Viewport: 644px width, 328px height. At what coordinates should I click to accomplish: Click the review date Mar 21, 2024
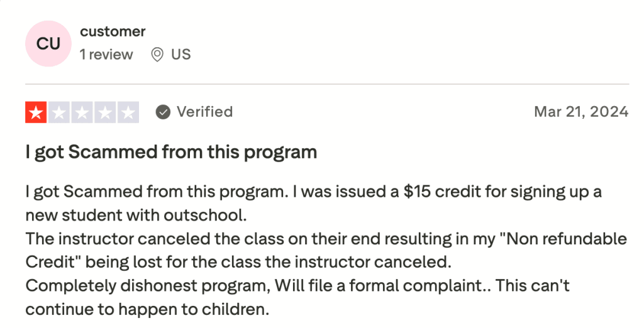click(580, 112)
